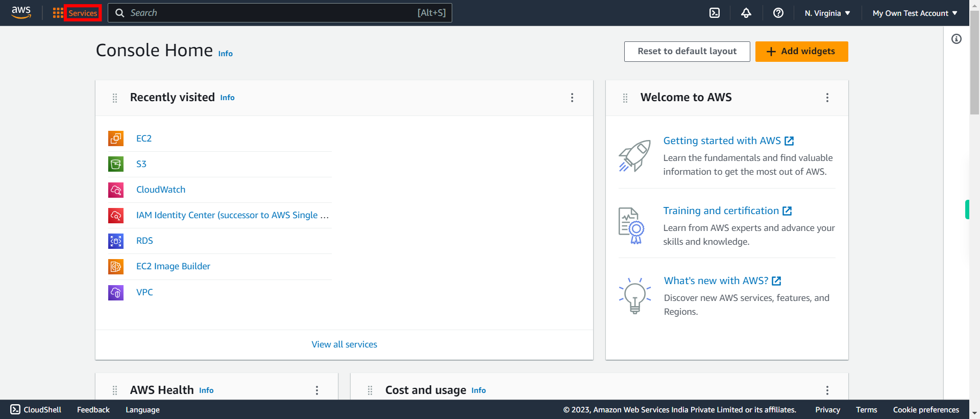Screen dimensions: 980x419
Task: Grab the AWS Health widget drag handle
Action: pyautogui.click(x=115, y=390)
